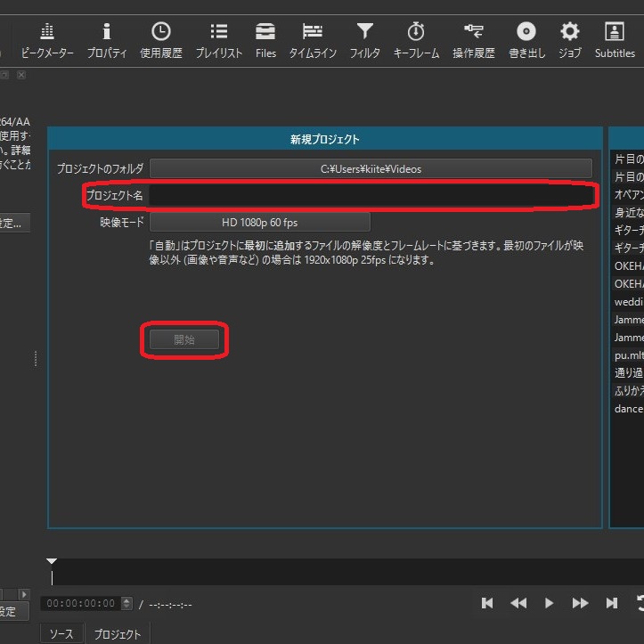644x644 pixels.
Task: Click the プロジェクト名 text field
Action: (x=371, y=195)
